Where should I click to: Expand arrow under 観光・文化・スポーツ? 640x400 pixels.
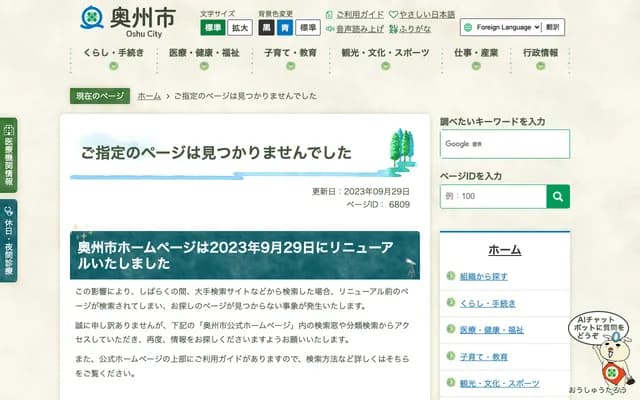[x=385, y=66]
